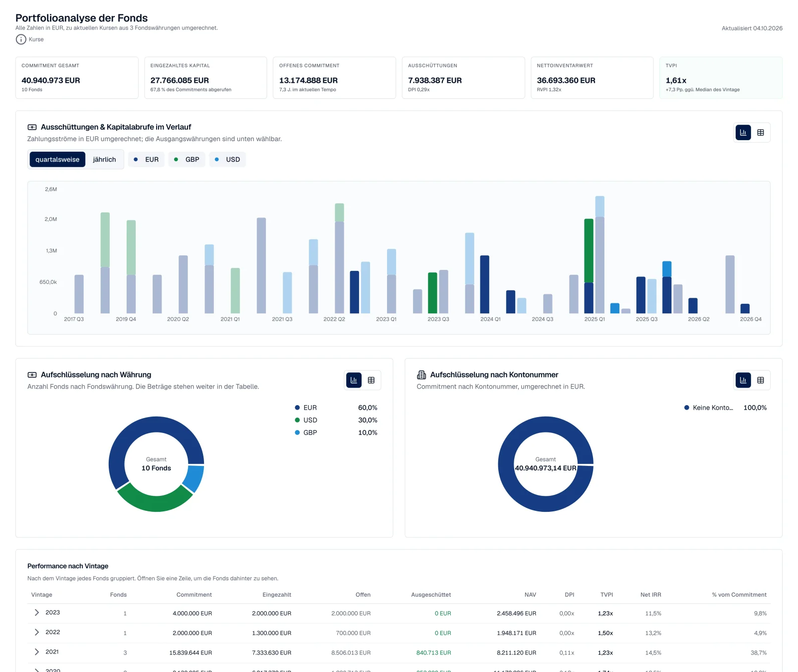Screen dimensions: 798x672
Task: Open the Kurse link below the subtitle
Action: click(x=36, y=39)
